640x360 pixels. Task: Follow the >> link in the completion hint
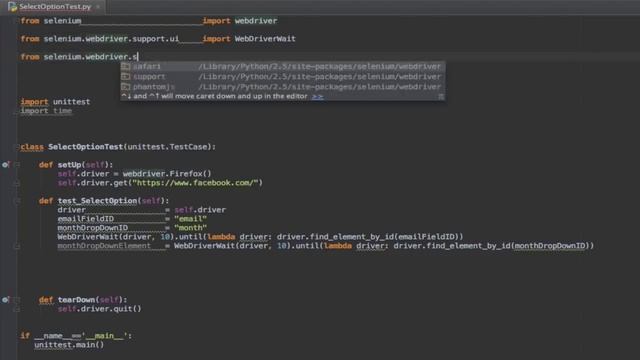318,96
